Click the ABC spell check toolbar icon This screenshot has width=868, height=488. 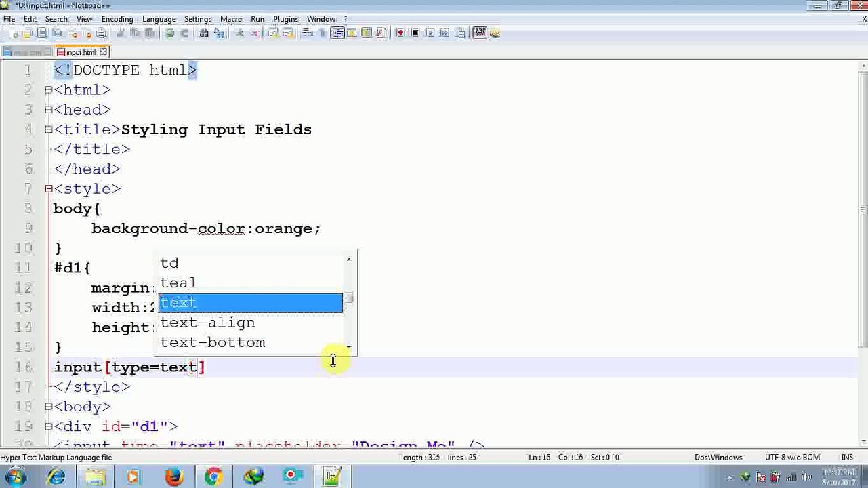tap(480, 33)
